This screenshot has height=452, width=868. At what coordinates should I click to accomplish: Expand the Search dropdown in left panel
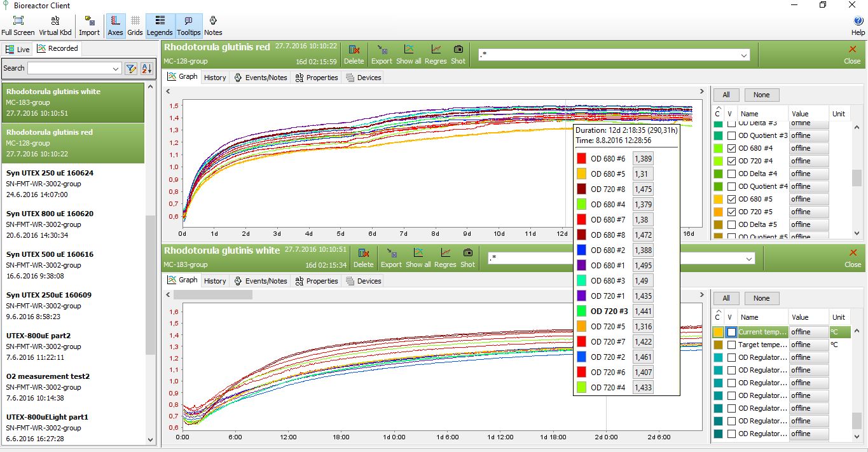[116, 69]
